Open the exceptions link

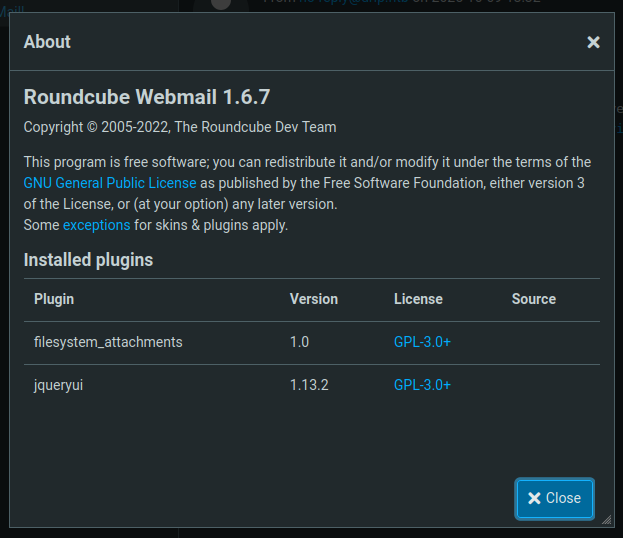point(97,225)
